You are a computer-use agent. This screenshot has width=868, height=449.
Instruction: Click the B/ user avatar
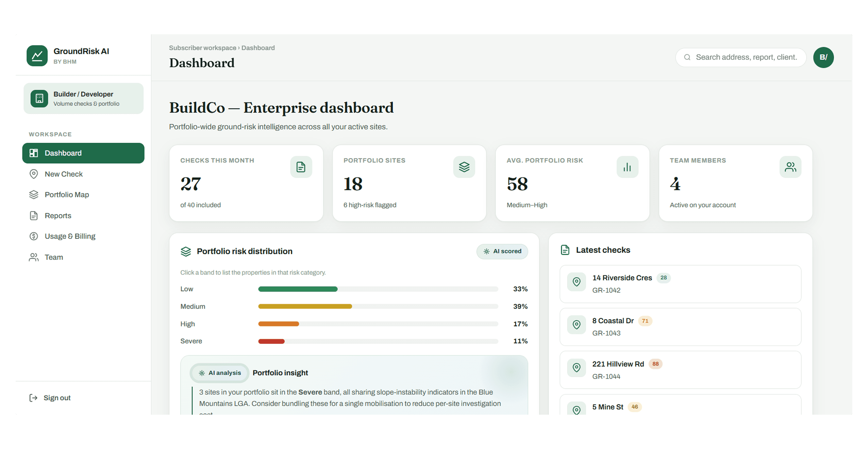[x=823, y=57]
